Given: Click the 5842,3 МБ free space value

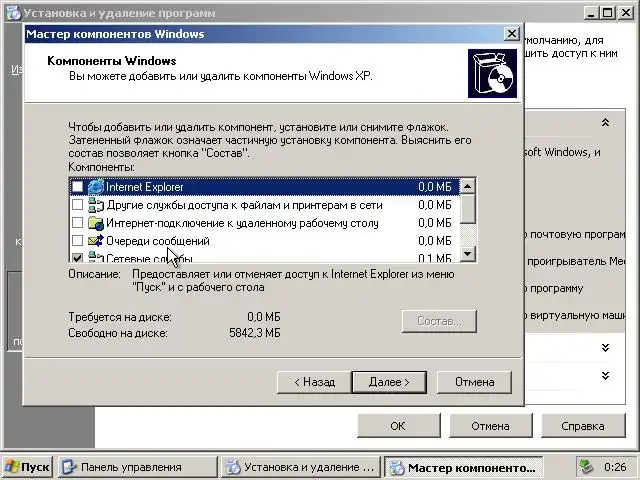Looking at the screenshot, I should tap(255, 333).
